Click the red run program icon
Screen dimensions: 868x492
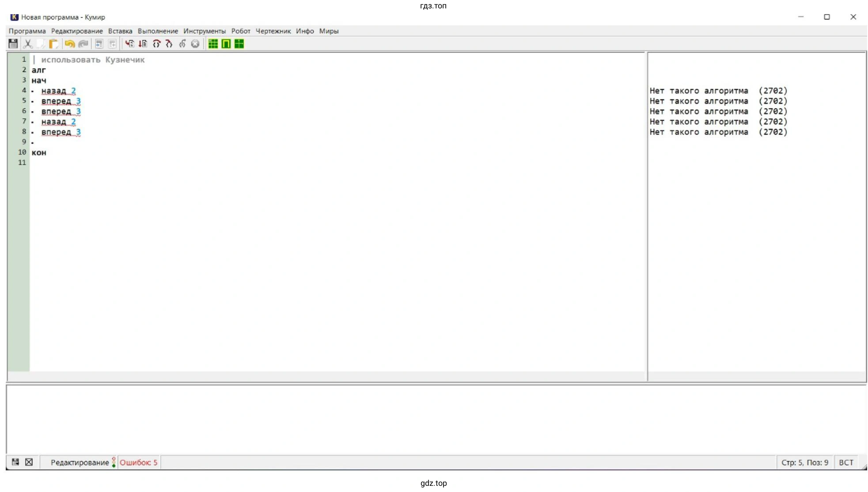129,44
